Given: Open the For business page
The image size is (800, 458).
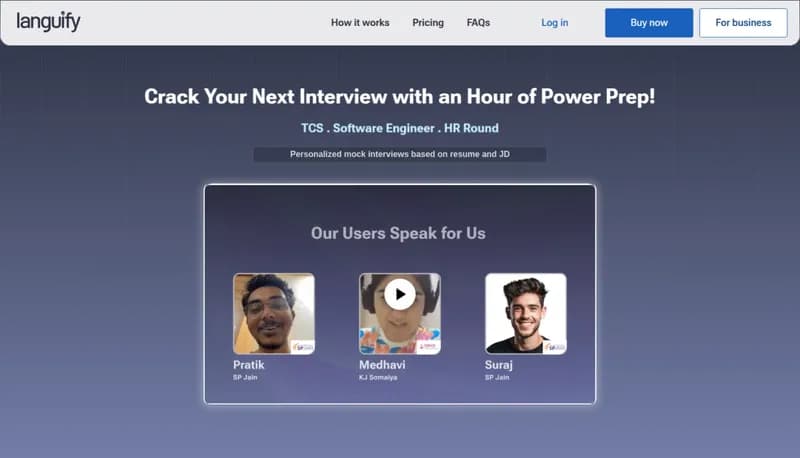Looking at the screenshot, I should pyautogui.click(x=743, y=22).
